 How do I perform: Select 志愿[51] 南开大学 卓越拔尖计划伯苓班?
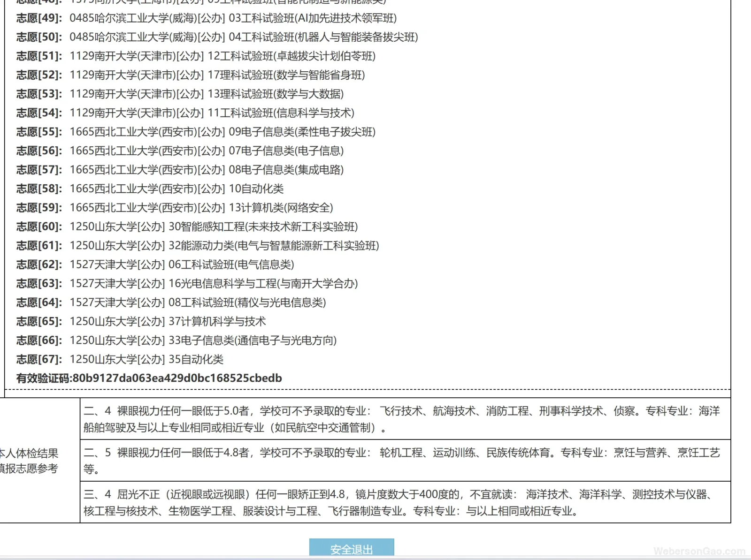point(196,56)
